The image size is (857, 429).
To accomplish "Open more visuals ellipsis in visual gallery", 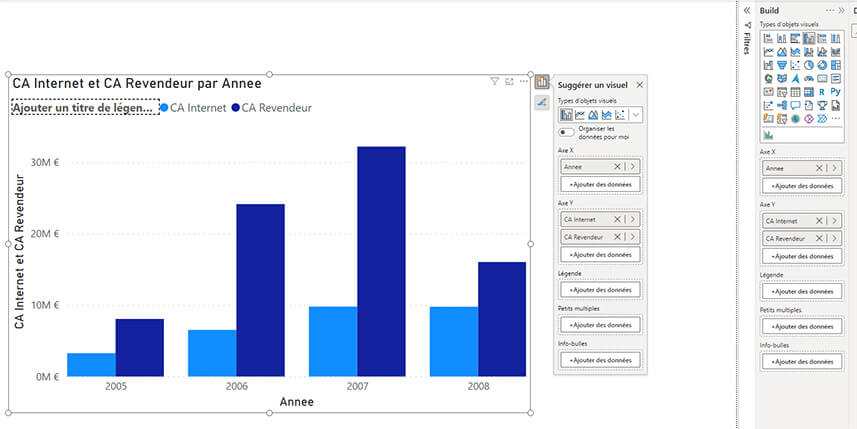I will [836, 119].
